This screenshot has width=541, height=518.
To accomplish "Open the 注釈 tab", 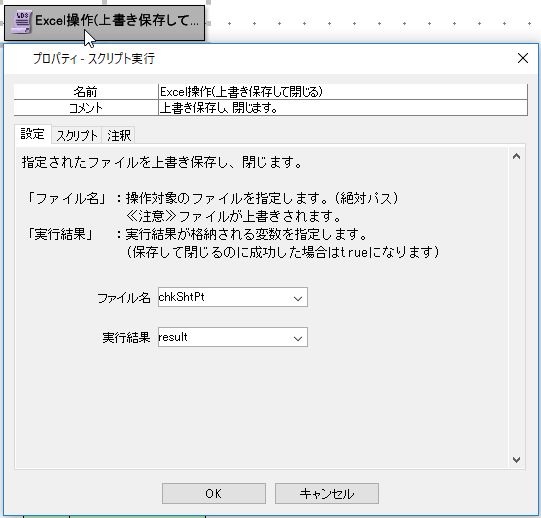I will point(119,135).
